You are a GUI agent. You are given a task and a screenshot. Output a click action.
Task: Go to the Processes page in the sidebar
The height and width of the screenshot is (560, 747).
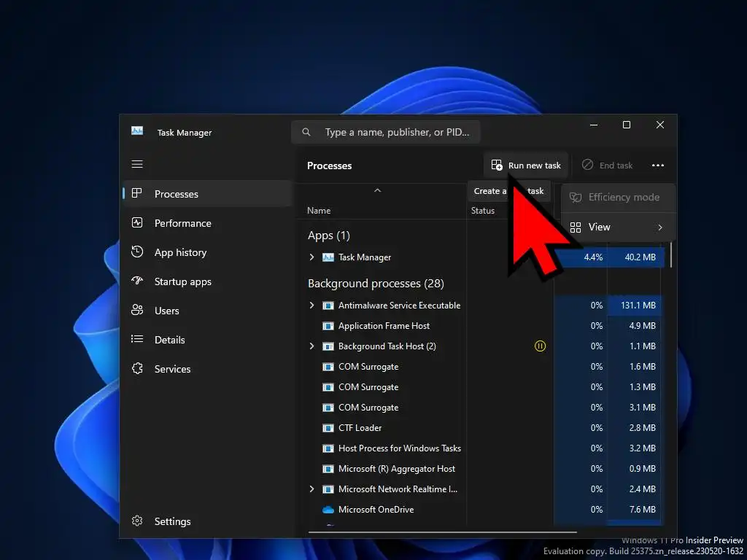click(208, 194)
